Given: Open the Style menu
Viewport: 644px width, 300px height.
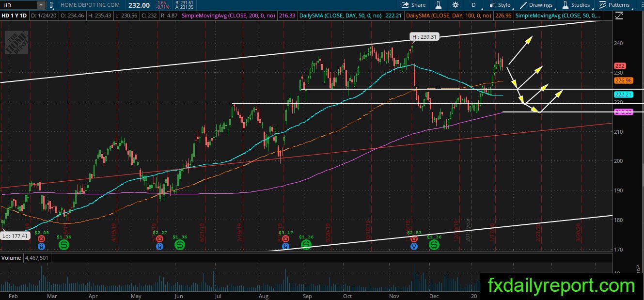Looking at the screenshot, I should point(500,5).
